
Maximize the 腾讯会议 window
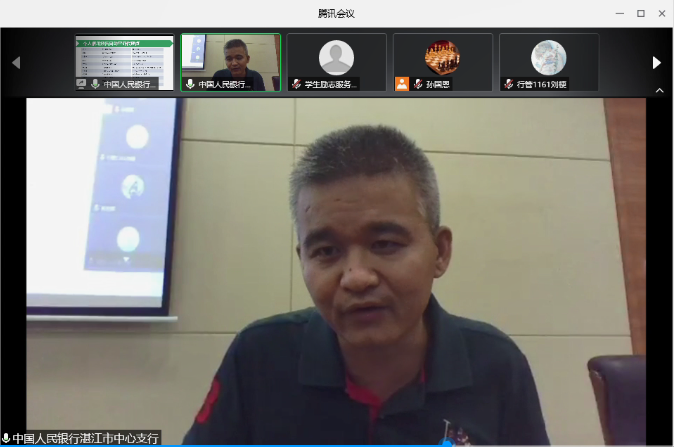click(x=640, y=13)
